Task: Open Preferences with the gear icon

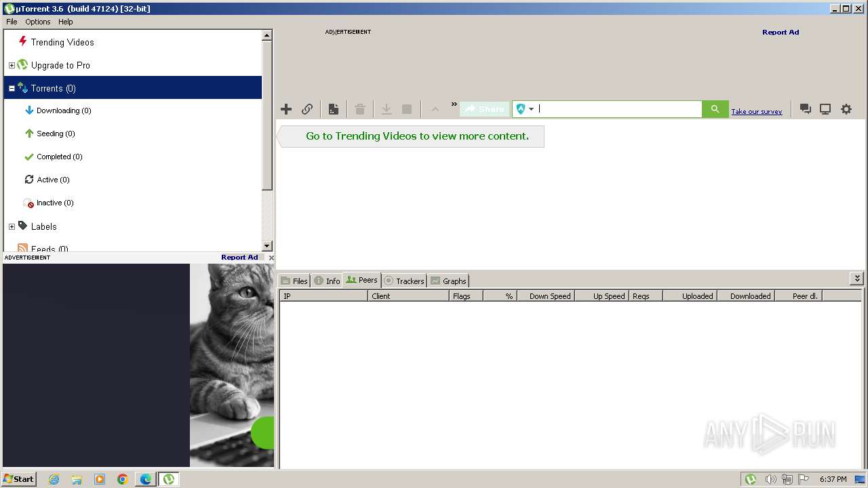Action: click(x=846, y=109)
